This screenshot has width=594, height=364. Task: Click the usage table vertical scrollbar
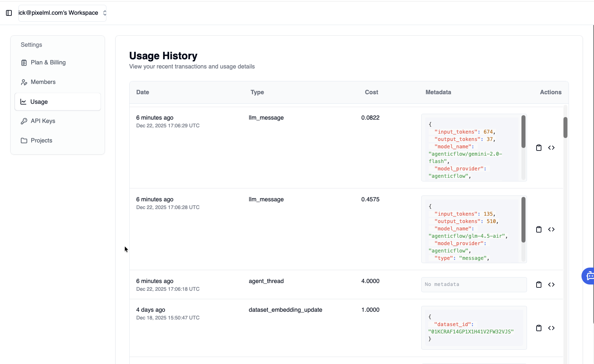point(565,127)
